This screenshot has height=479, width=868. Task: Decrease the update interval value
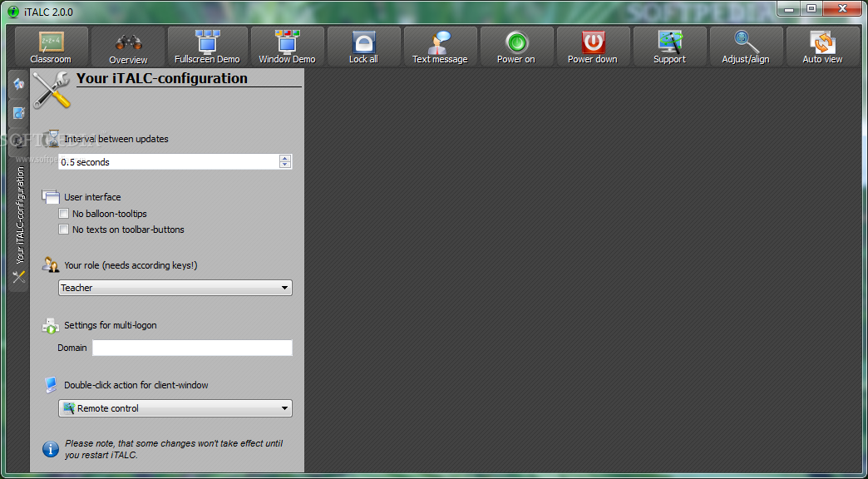tap(285, 165)
